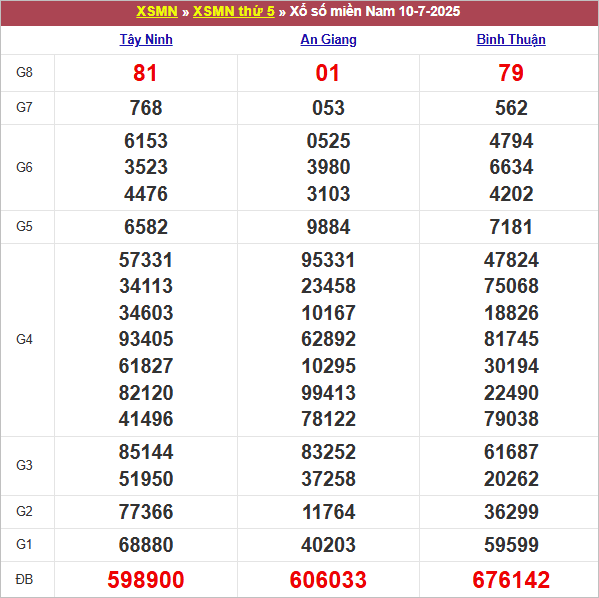This screenshot has width=599, height=598.
Task: Click G5 number 7181
Action: 511,227
